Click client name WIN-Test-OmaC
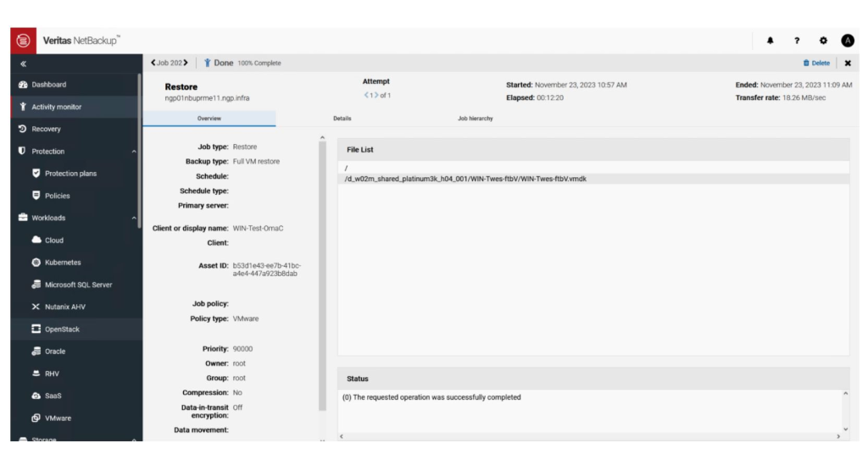The height and width of the screenshot is (471, 868). (258, 228)
